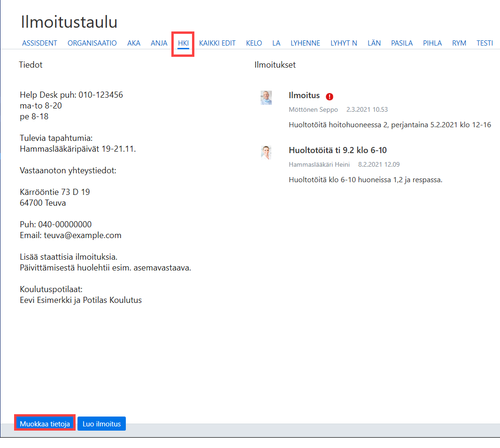Go to the PIHLA tab
Viewport: 500px width, 448px height.
pyautogui.click(x=432, y=43)
